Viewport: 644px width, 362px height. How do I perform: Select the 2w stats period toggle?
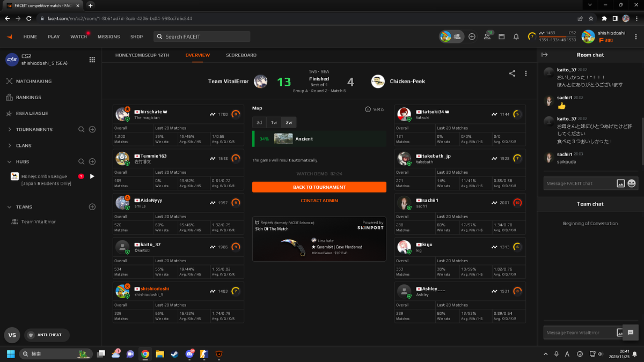coord(289,122)
